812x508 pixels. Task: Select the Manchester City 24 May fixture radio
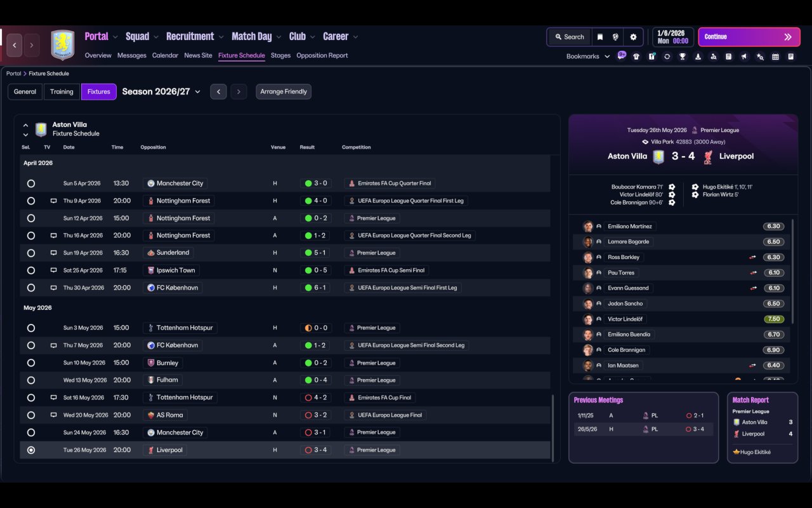[x=31, y=432]
